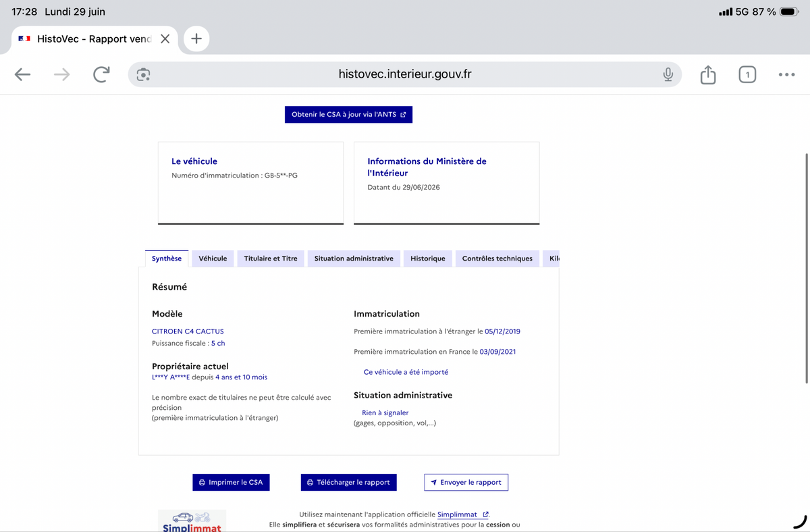View the Contrôles techniques tab

[497, 259]
